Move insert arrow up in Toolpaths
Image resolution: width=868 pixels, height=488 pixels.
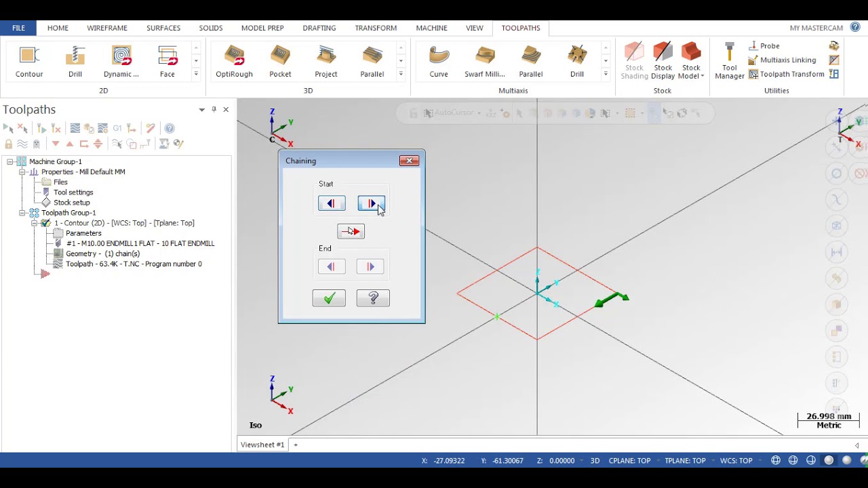tap(69, 144)
